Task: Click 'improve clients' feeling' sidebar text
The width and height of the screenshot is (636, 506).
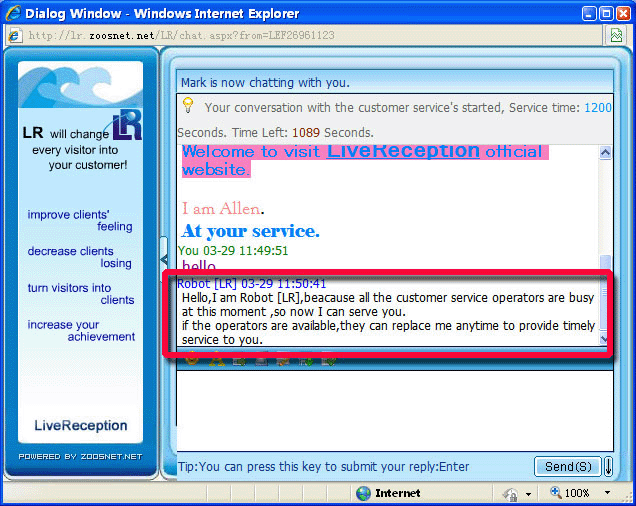Action: tap(80, 220)
